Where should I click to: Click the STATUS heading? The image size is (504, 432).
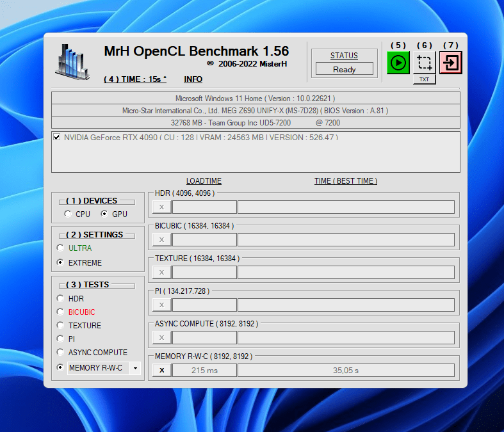[x=344, y=56]
